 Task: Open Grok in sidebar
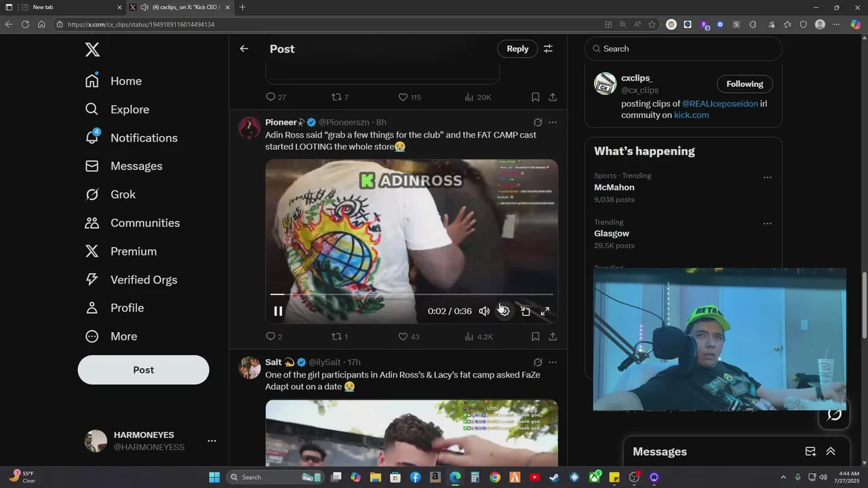point(110,195)
